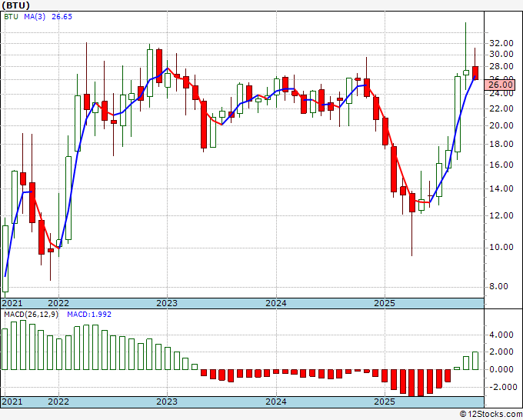Click the 2023 label on price chart axis
The image size is (523, 420).
pos(167,303)
